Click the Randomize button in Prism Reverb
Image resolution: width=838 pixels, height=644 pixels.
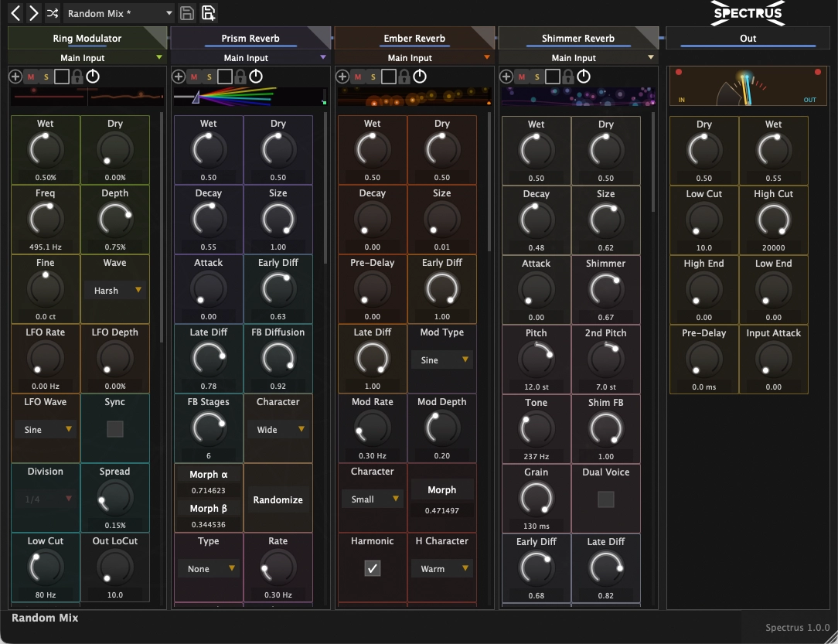[x=278, y=499]
